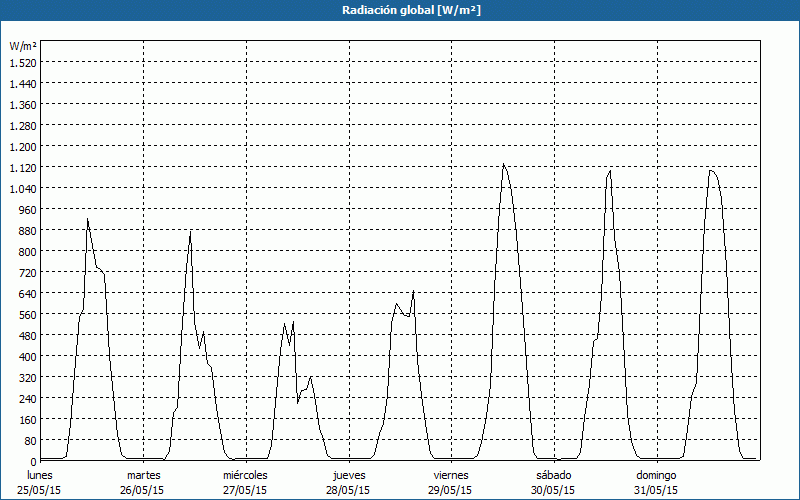Click the 25/05/15 date label
Viewport: 800px width, 500px height.
(x=40, y=490)
